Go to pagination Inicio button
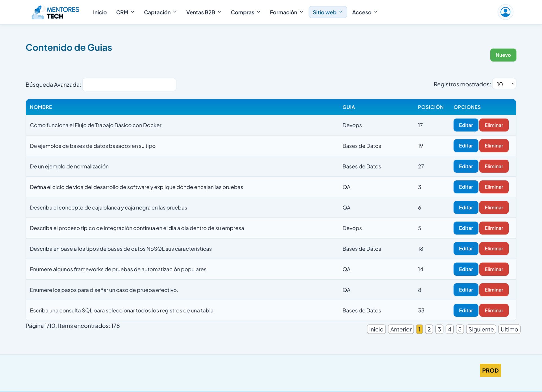Image resolution: width=542 pixels, height=392 pixels. (376, 329)
